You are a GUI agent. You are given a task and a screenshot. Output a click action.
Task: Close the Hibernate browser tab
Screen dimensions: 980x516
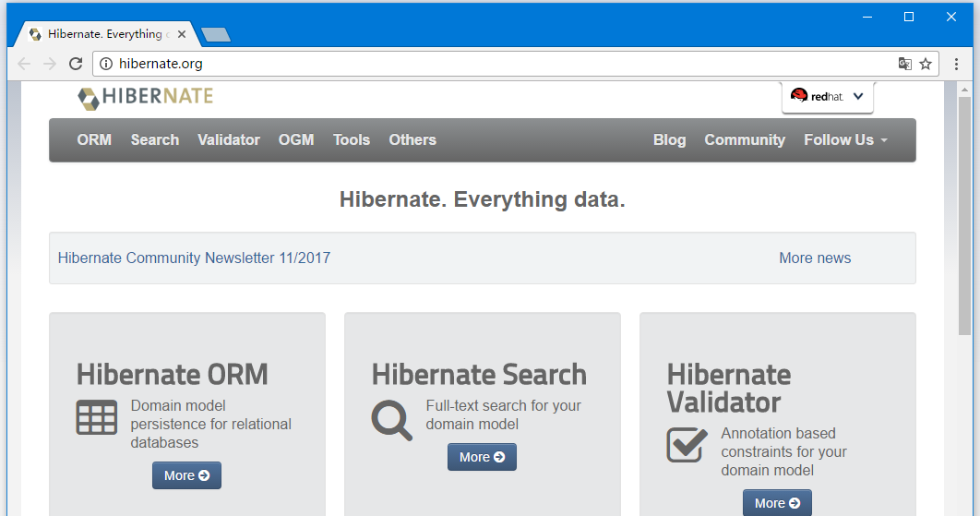coord(181,34)
